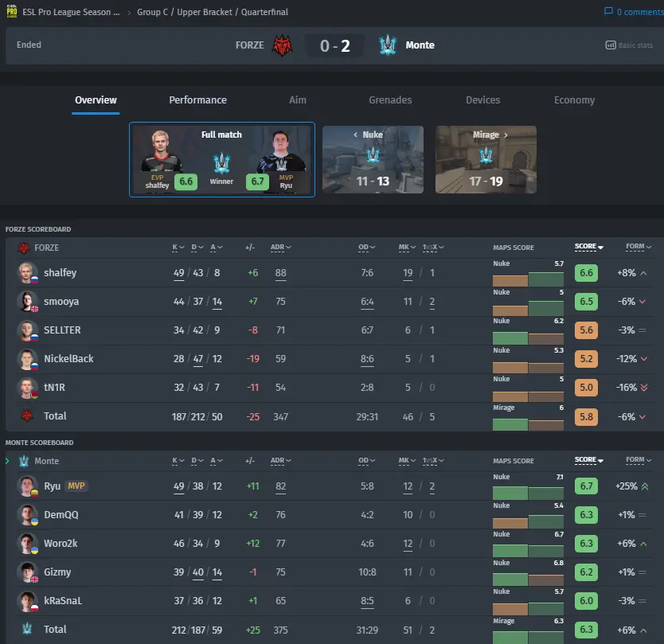The height and width of the screenshot is (644, 664).
Task: Sort Monte scoreboard by 1vsX
Action: (x=433, y=461)
